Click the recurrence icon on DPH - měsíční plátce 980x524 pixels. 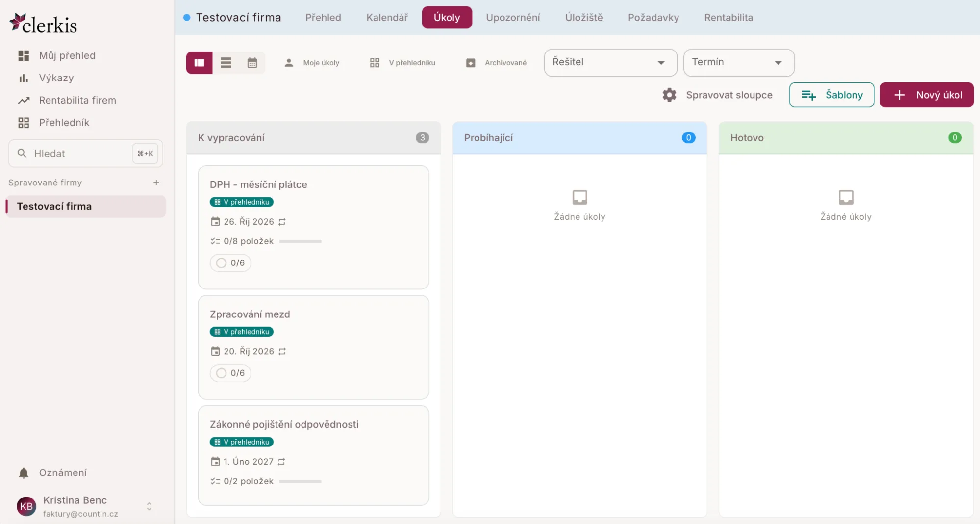point(282,222)
